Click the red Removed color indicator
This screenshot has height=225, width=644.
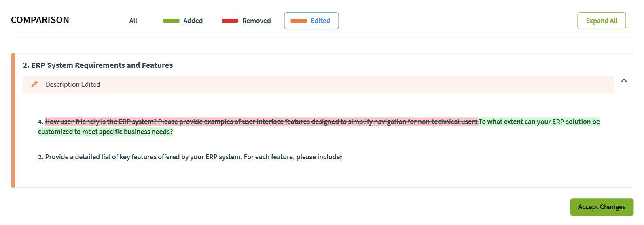coord(230,21)
